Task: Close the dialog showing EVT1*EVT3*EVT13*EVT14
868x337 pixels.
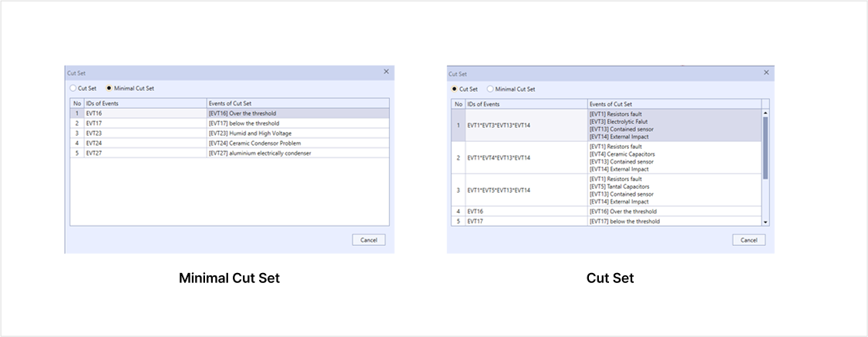Action: 766,72
